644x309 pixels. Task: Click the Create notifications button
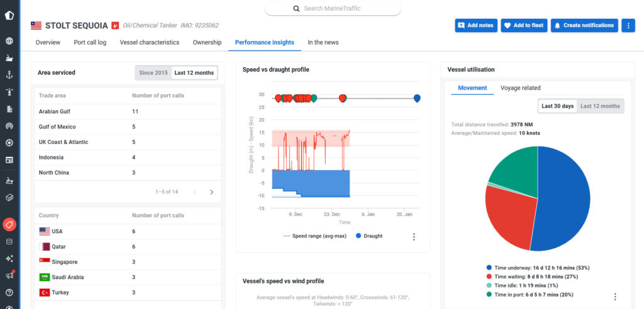[584, 26]
